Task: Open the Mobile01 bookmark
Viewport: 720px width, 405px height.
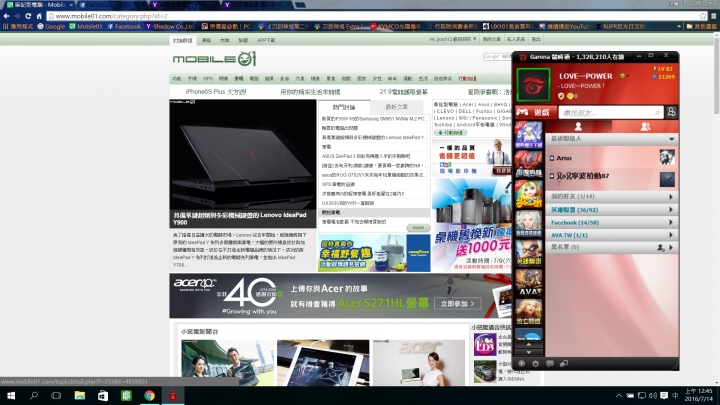Action: pos(86,27)
